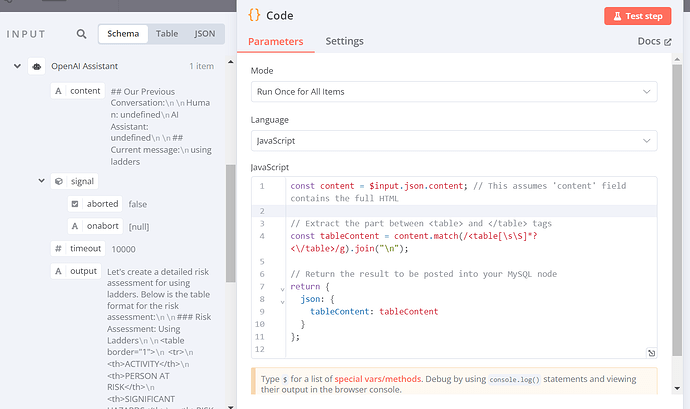Open the Docs link
Image resolution: width=690 pixels, height=409 pixels.
pyautogui.click(x=654, y=41)
